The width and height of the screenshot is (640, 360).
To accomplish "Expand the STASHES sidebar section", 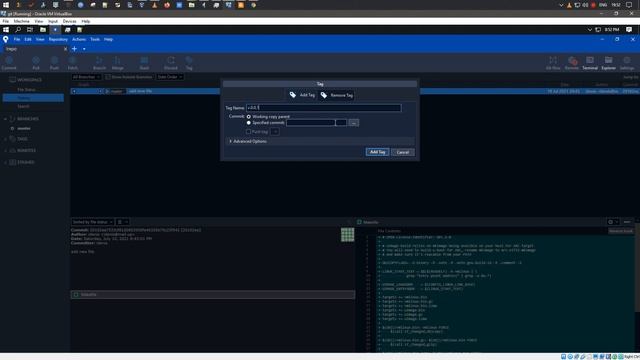I will pyautogui.click(x=5, y=162).
